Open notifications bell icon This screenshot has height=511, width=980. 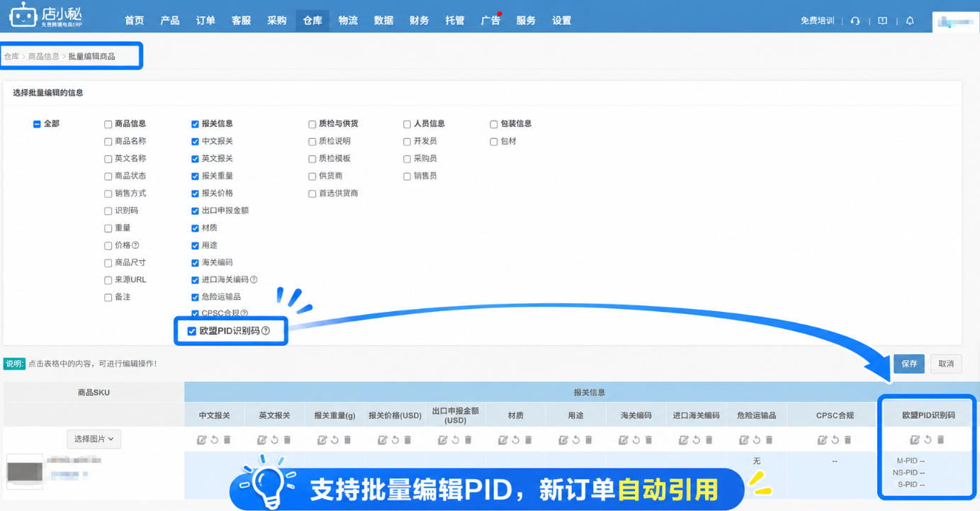tap(910, 21)
